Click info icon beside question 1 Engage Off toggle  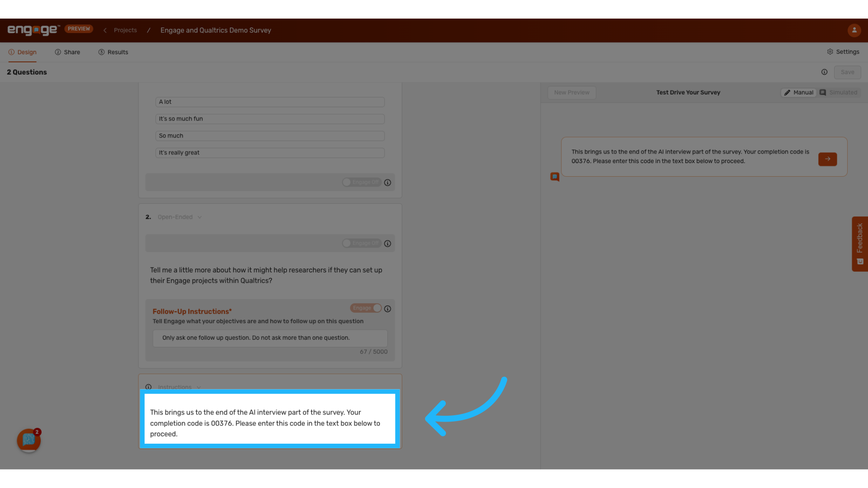(x=387, y=183)
